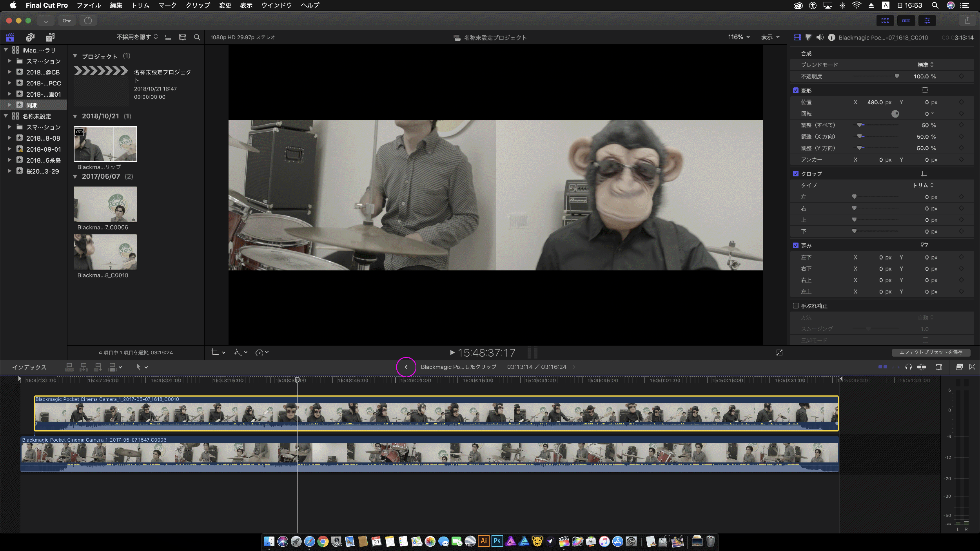980x551 pixels.
Task: Select the Blackma...8_C0010 clip thumbnail
Action: [x=105, y=252]
